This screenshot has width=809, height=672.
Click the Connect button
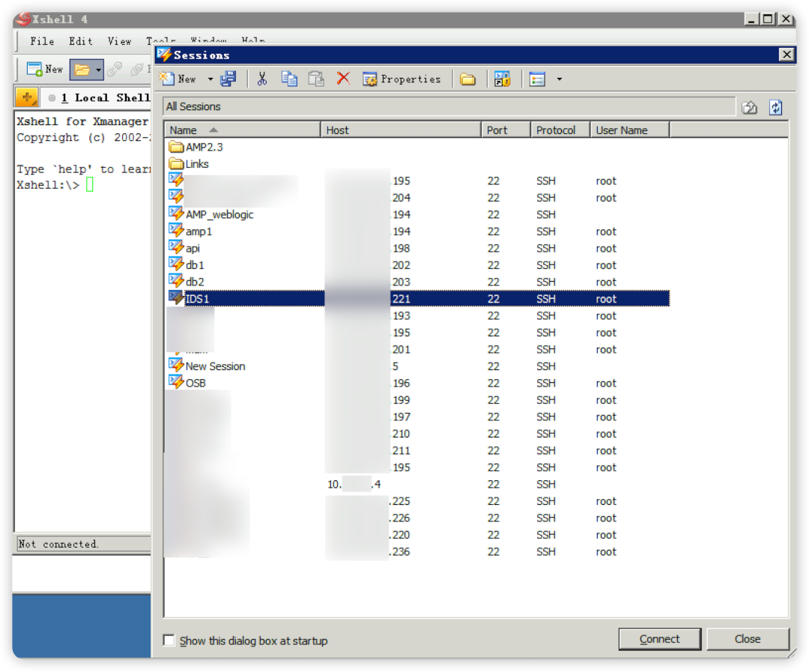659,639
